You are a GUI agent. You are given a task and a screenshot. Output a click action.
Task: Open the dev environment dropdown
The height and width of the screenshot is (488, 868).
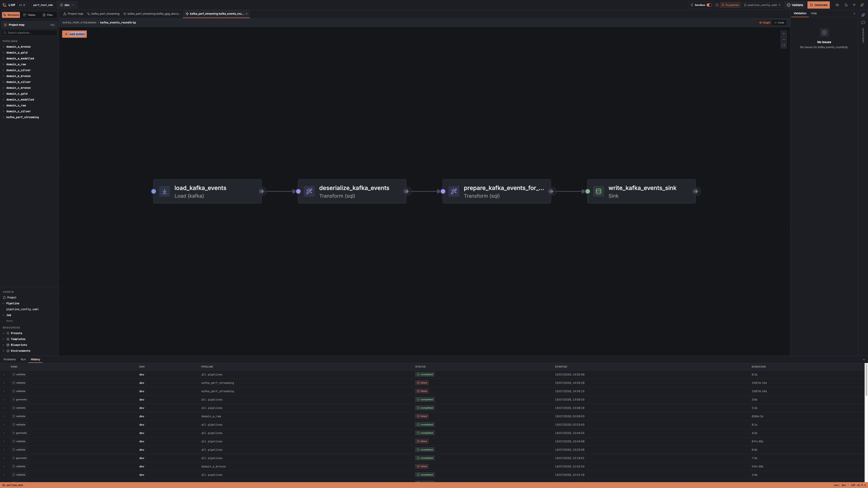pyautogui.click(x=67, y=5)
